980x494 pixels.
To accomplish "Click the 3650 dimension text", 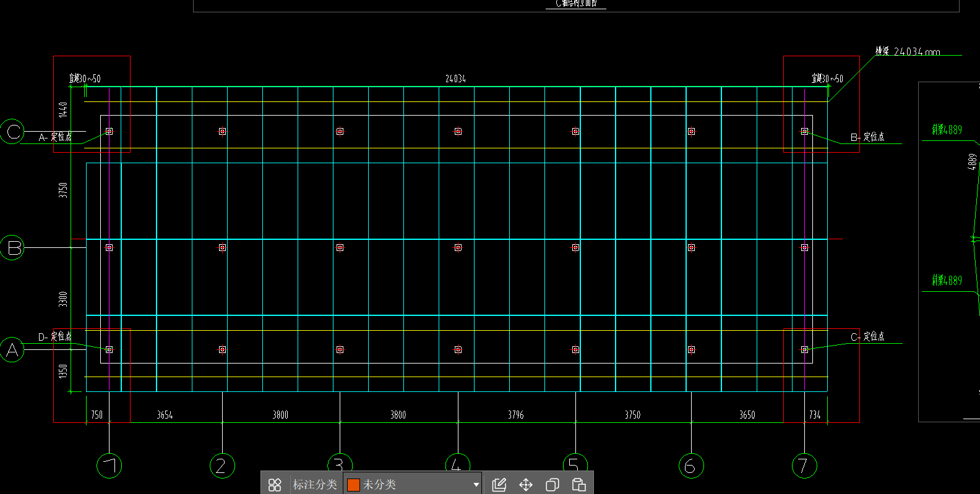I will 747,415.
